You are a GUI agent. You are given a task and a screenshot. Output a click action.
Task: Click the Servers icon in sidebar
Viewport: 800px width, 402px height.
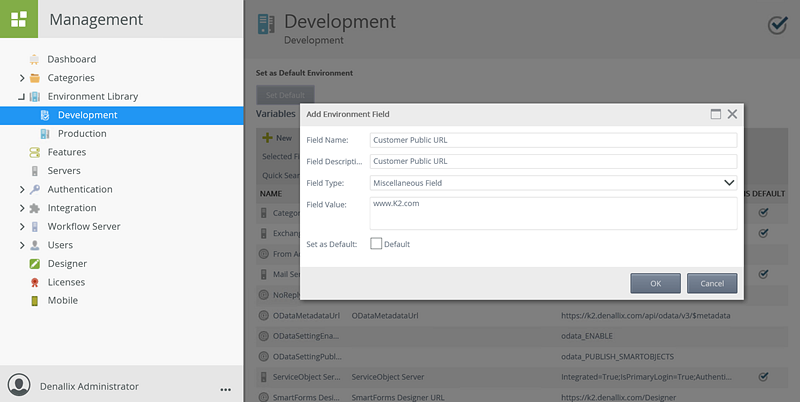[x=35, y=171]
